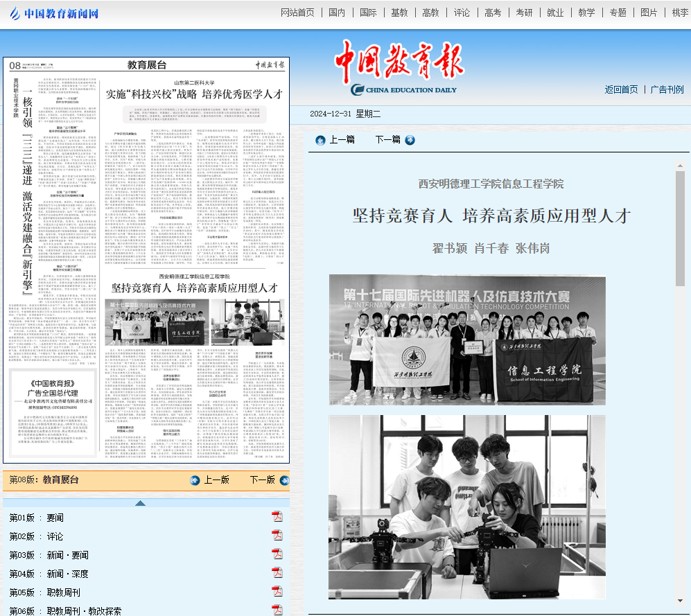Select 评论 in the top navigation bar

(x=462, y=12)
